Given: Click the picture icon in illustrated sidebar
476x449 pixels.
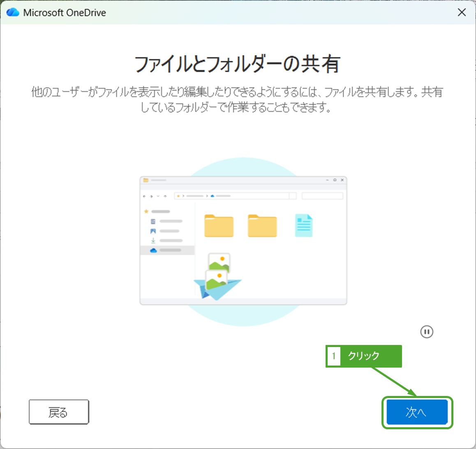Looking at the screenshot, I should [153, 231].
